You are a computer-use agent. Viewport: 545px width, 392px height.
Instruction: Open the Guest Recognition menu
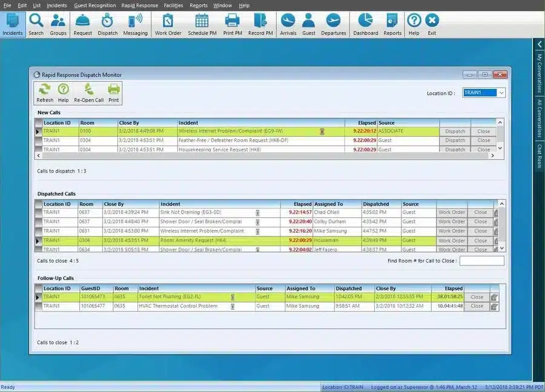pyautogui.click(x=95, y=5)
